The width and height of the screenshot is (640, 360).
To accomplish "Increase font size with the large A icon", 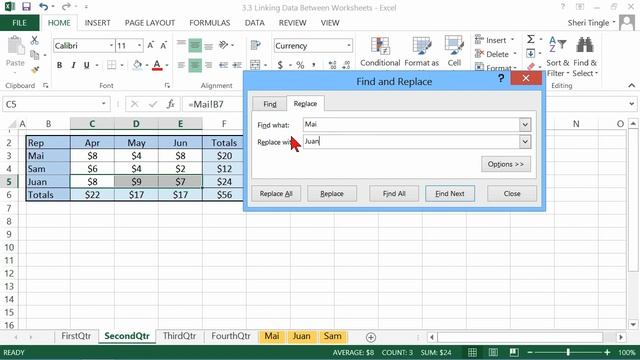I will click(x=151, y=45).
